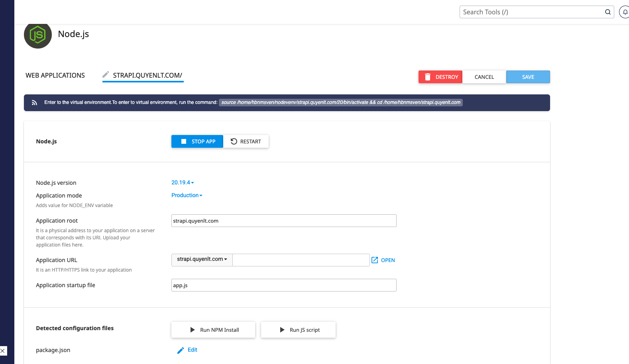Open the Production application mode dropdown
The width and height of the screenshot is (629, 364).
[187, 195]
